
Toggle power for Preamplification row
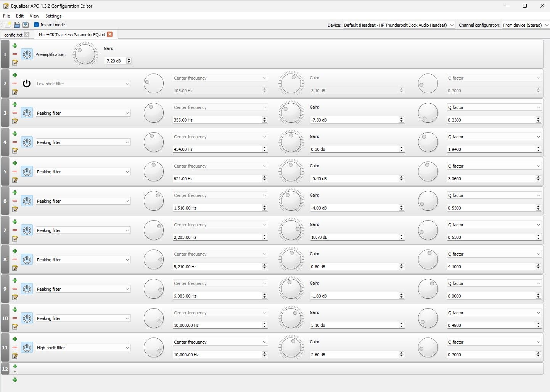pos(27,54)
